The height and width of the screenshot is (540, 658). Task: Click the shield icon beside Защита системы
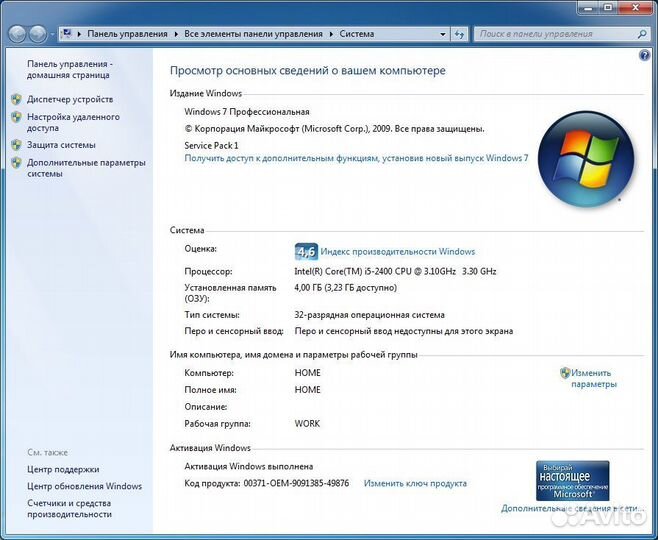(16, 145)
